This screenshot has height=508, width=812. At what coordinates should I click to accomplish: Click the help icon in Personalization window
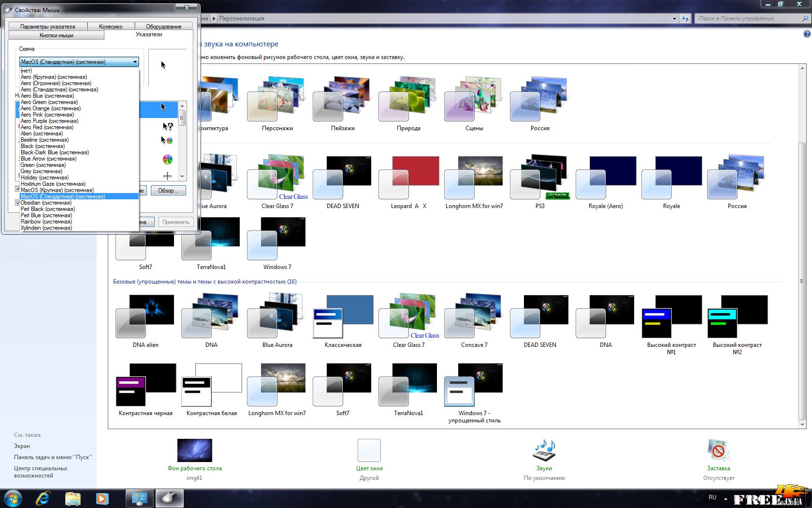coord(807,34)
